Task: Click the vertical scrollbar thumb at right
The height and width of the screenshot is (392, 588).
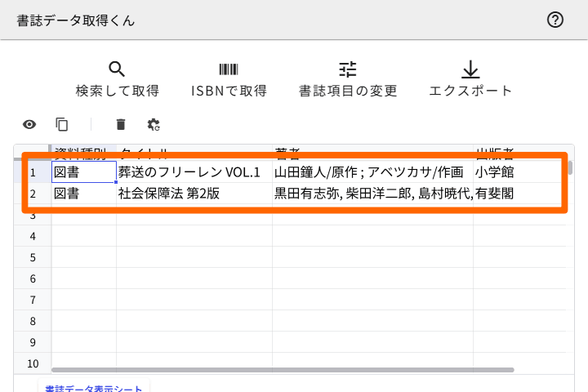Action: coord(571,168)
